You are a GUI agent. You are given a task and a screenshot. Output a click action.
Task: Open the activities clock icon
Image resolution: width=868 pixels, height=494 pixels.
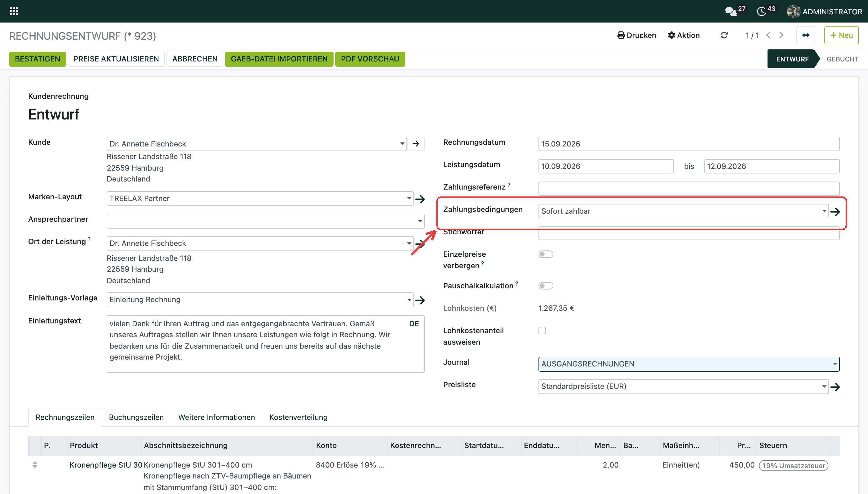(x=761, y=11)
